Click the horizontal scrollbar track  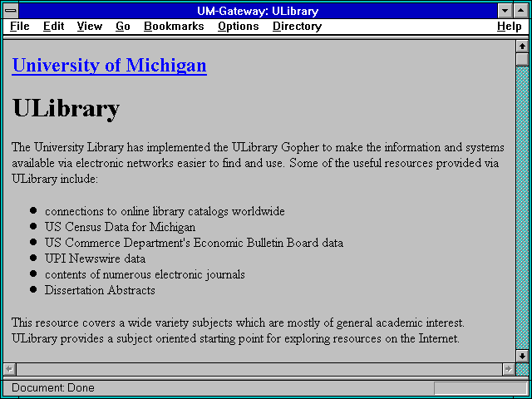[259, 369]
